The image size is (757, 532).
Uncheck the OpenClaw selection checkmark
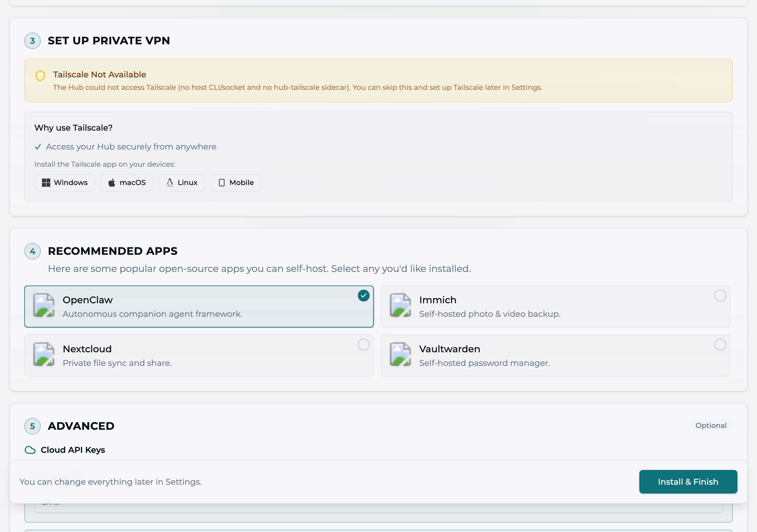[364, 296]
